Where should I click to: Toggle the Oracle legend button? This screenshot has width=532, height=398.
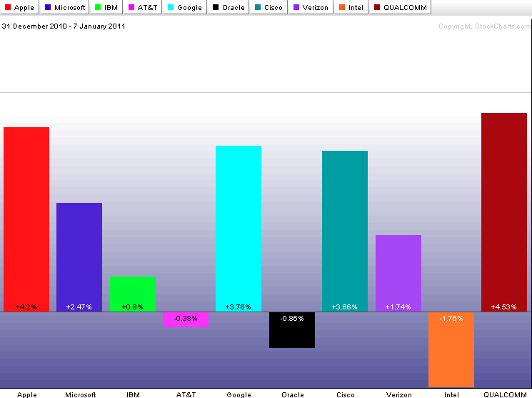[229, 7]
